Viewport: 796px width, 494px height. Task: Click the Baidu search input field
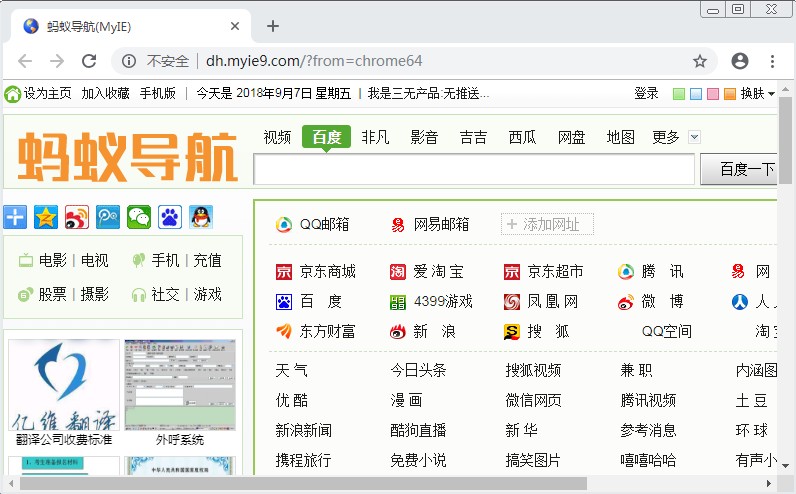(474, 170)
